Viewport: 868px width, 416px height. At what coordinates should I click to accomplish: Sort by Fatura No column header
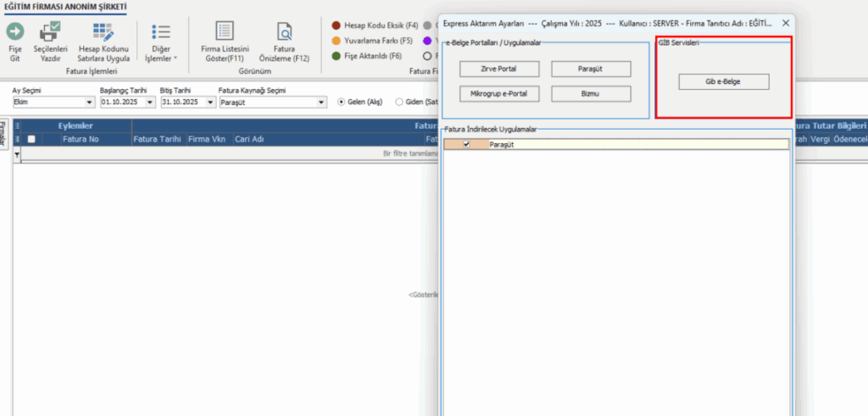(81, 140)
